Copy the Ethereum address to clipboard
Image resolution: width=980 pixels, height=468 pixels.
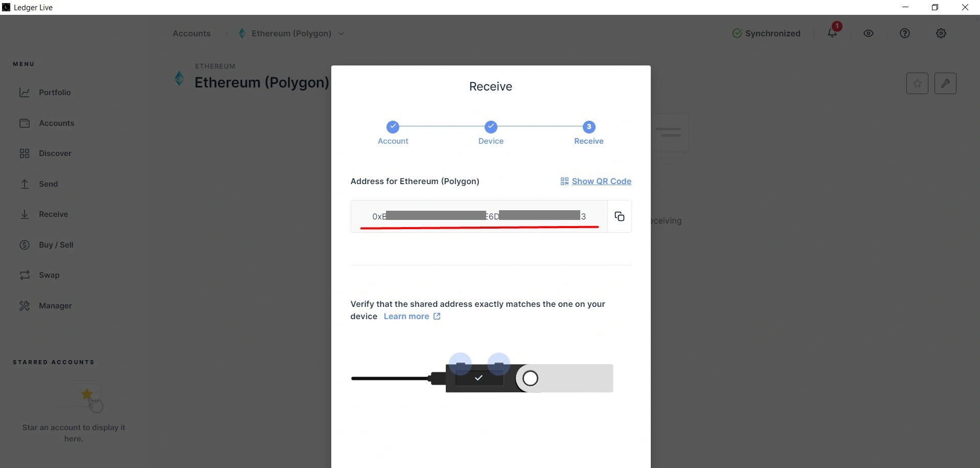point(619,216)
